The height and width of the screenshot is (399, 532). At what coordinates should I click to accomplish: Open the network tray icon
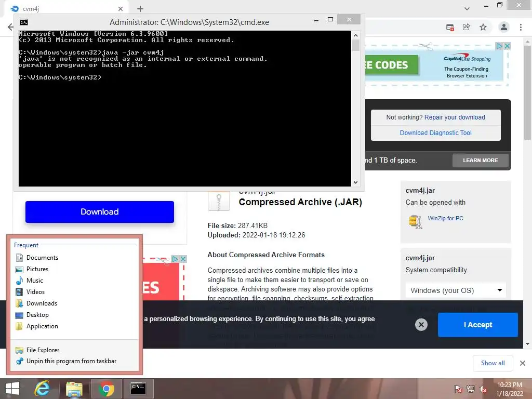click(x=470, y=389)
